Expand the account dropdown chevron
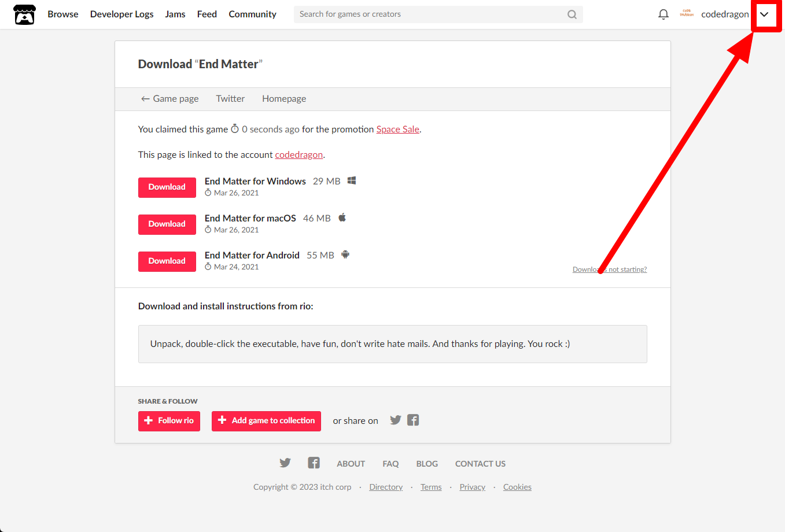This screenshot has height=532, width=785. tap(764, 14)
